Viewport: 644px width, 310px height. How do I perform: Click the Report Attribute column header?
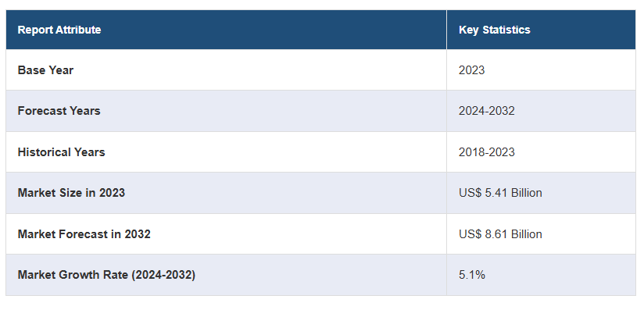(59, 30)
